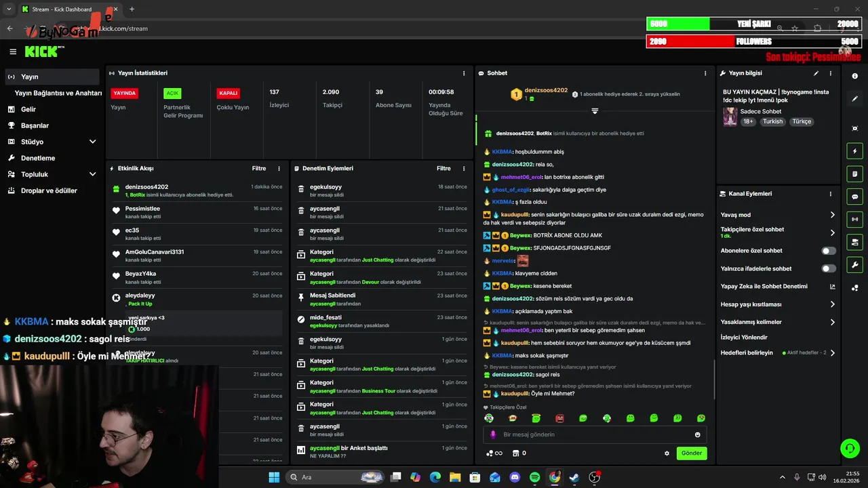Go to Yayın in sidebar
Screen dimensions: 868x488
click(x=51, y=77)
